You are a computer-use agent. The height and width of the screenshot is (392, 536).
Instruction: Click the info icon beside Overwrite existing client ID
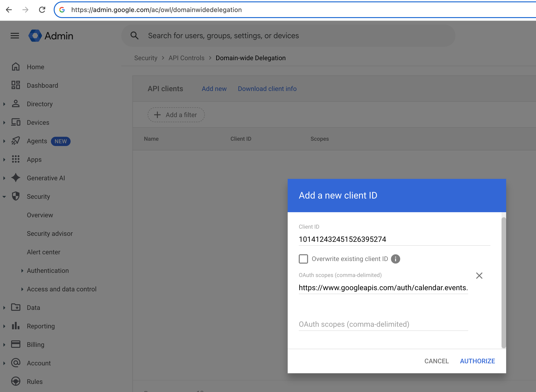pos(396,259)
